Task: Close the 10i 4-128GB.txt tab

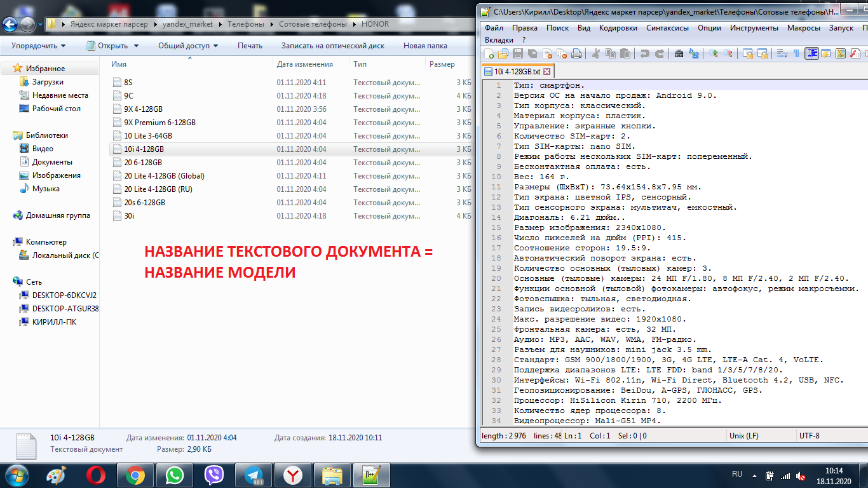Action: [546, 72]
